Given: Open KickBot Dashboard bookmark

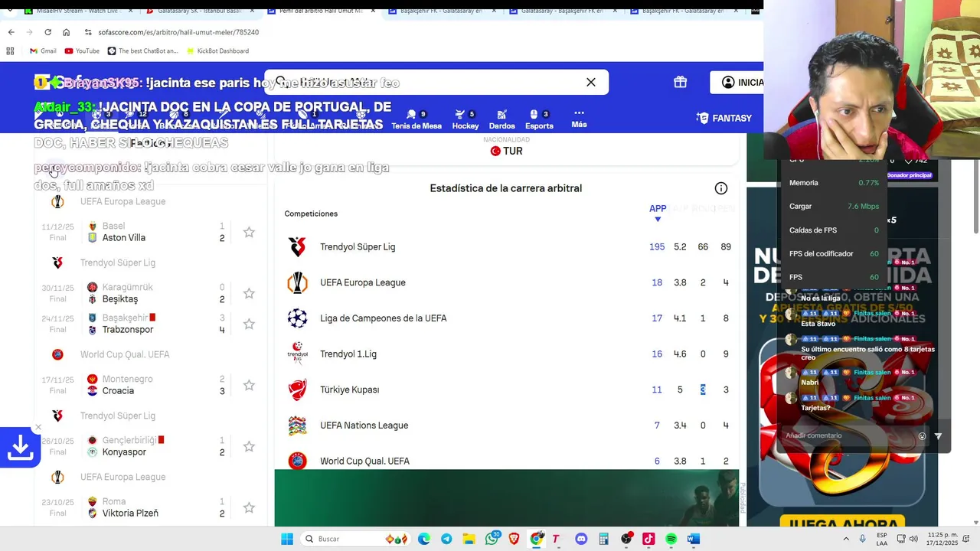Looking at the screenshot, I should click(x=217, y=51).
